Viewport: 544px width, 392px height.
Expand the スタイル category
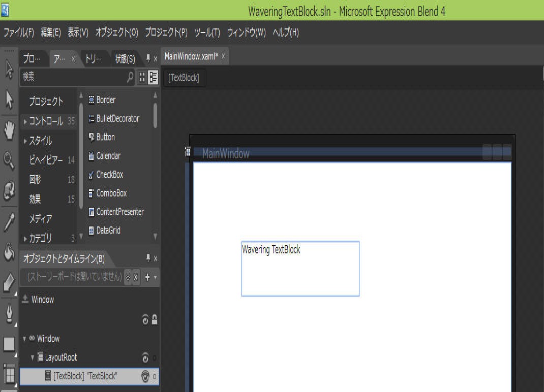tap(25, 141)
